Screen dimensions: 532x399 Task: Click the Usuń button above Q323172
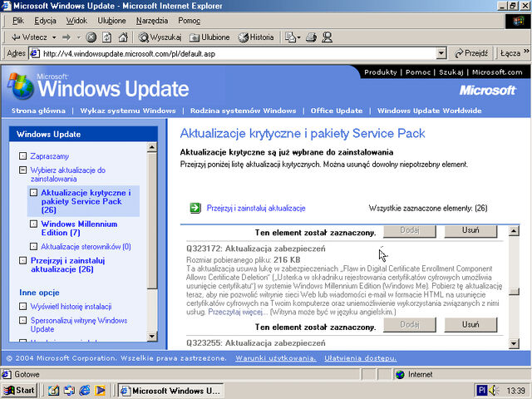[x=470, y=231]
